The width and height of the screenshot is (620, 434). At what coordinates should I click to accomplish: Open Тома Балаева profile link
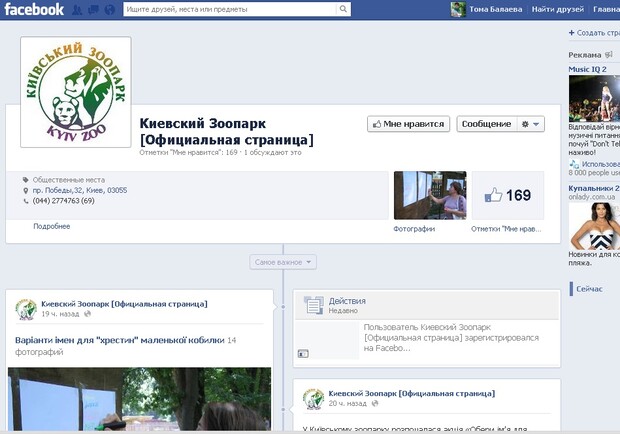pos(495,9)
